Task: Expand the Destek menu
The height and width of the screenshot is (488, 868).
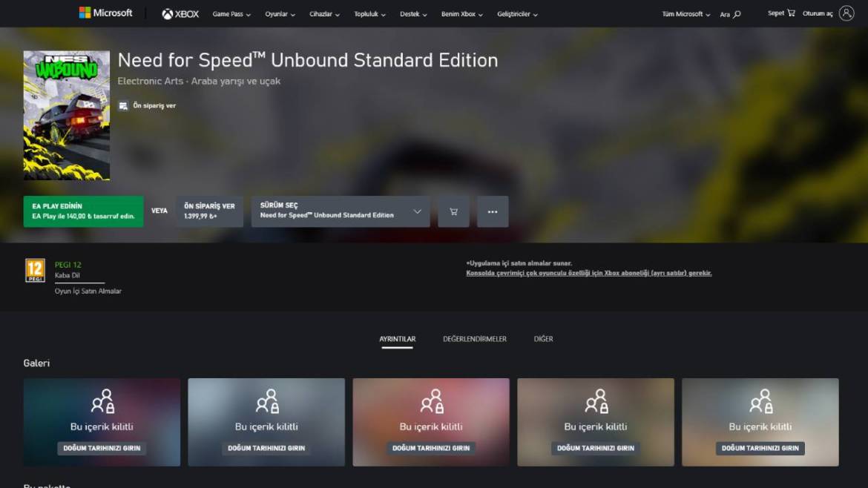Action: [413, 14]
